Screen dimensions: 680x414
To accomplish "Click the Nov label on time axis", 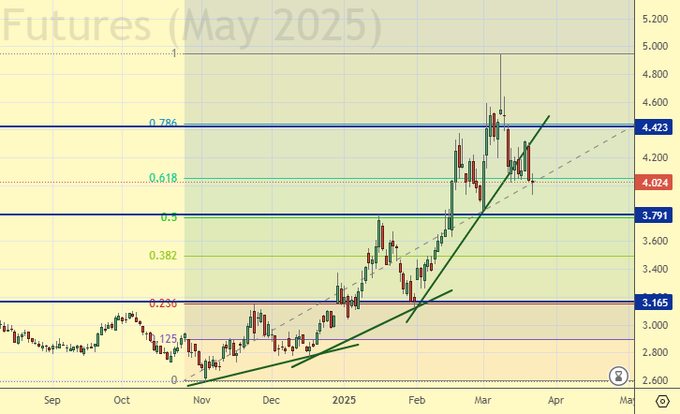I will click(202, 399).
